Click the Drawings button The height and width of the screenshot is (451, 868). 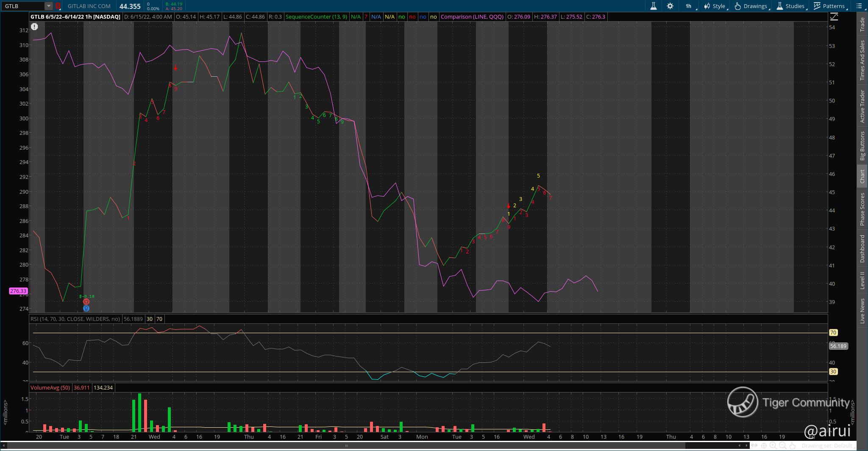(x=751, y=6)
